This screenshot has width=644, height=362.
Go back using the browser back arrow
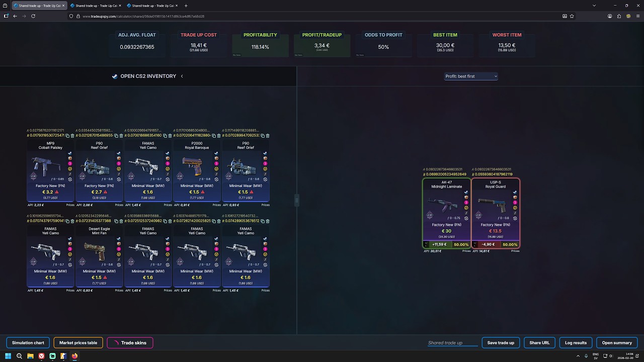pyautogui.click(x=15, y=16)
